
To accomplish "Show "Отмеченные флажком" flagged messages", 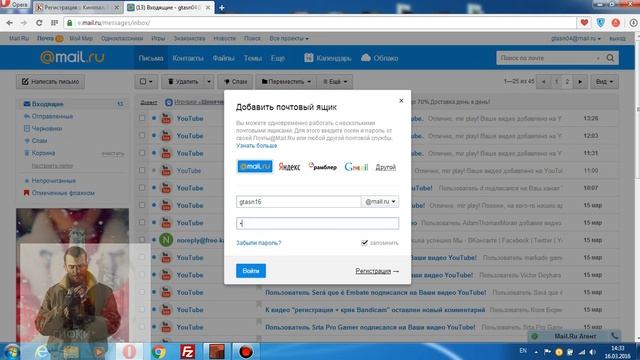I will 63,193.
